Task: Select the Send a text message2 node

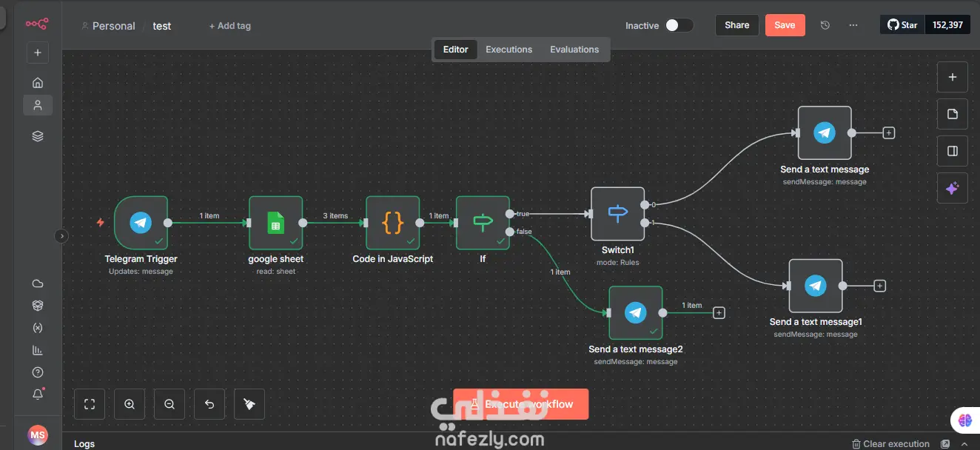Action: [636, 313]
